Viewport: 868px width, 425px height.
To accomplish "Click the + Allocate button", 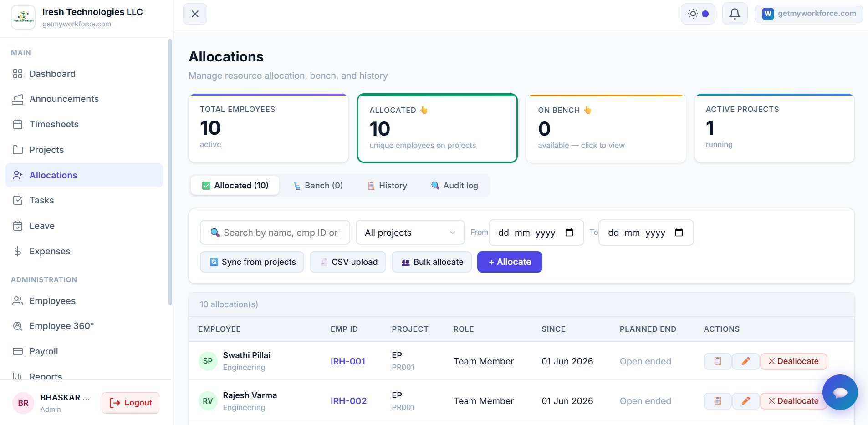I will (x=510, y=262).
